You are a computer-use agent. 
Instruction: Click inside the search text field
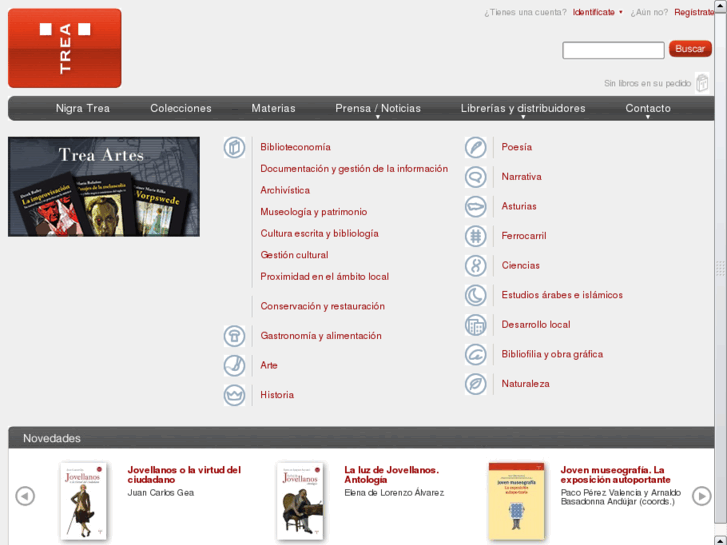(613, 50)
